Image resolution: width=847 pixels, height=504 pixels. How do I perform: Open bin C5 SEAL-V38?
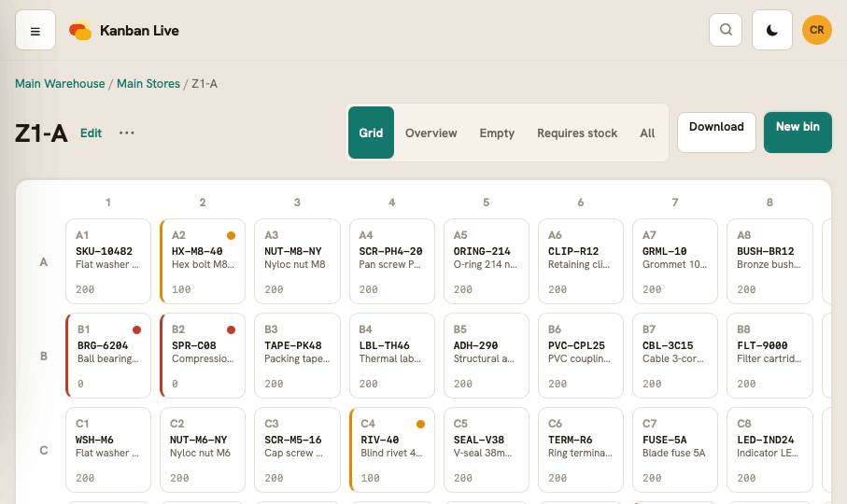(x=487, y=450)
